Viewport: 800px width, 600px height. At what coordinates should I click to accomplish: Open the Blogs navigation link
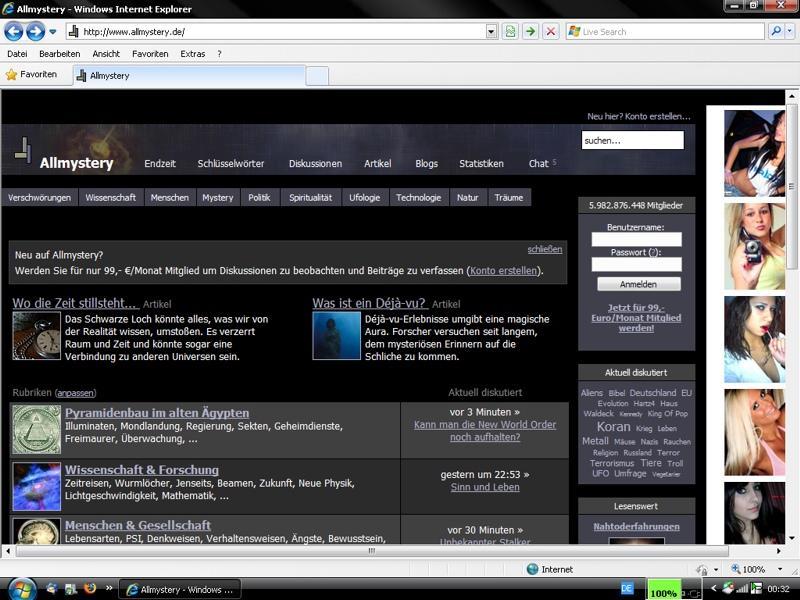(x=427, y=164)
